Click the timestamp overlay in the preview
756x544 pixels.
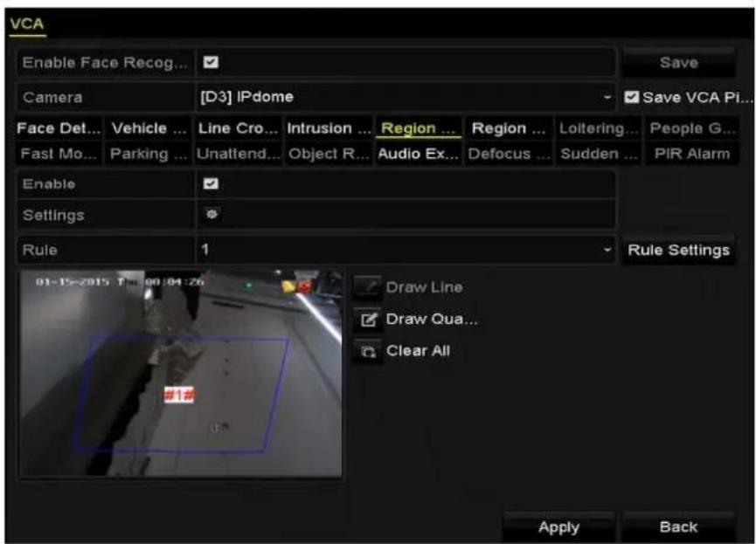tap(120, 281)
